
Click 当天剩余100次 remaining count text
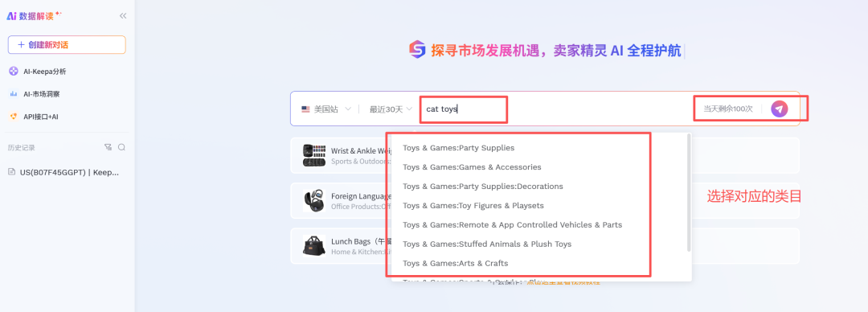pyautogui.click(x=728, y=109)
